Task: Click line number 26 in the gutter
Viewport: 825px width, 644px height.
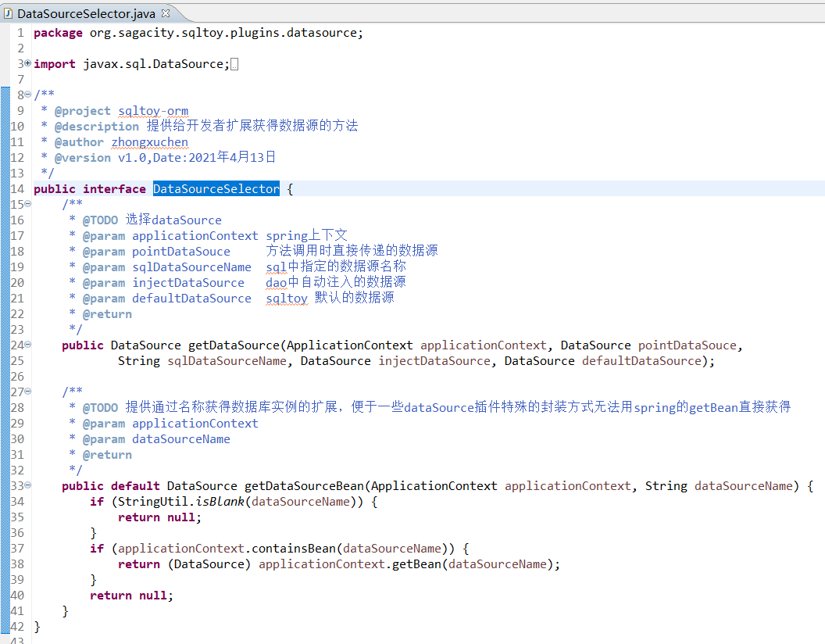Action: [x=17, y=377]
